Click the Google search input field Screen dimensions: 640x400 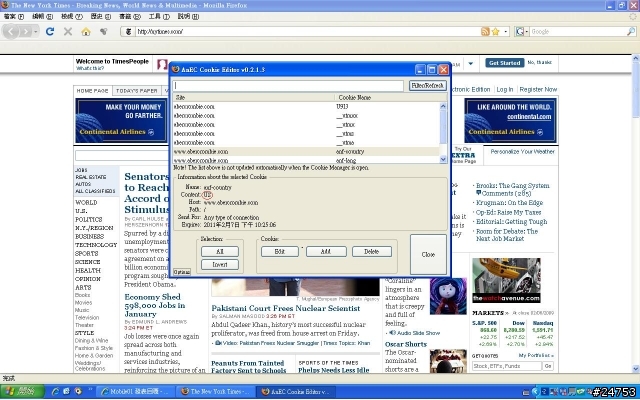[578, 31]
